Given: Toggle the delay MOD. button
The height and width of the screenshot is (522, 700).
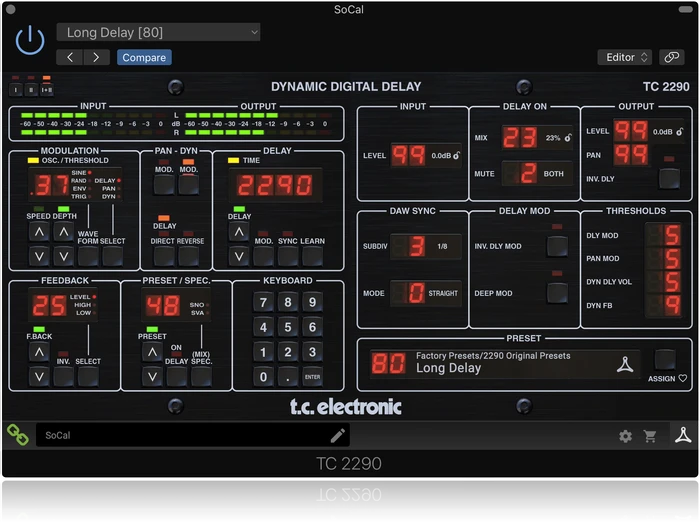Looking at the screenshot, I should [x=263, y=256].
